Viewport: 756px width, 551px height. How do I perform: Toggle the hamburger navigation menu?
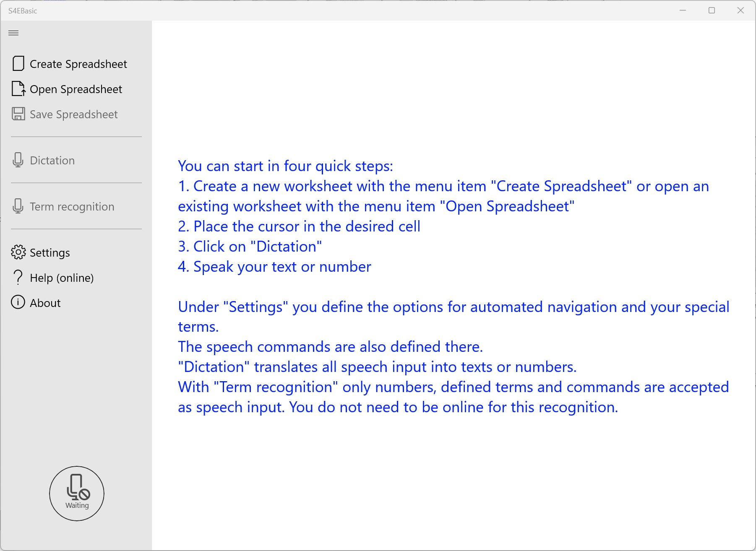point(13,33)
